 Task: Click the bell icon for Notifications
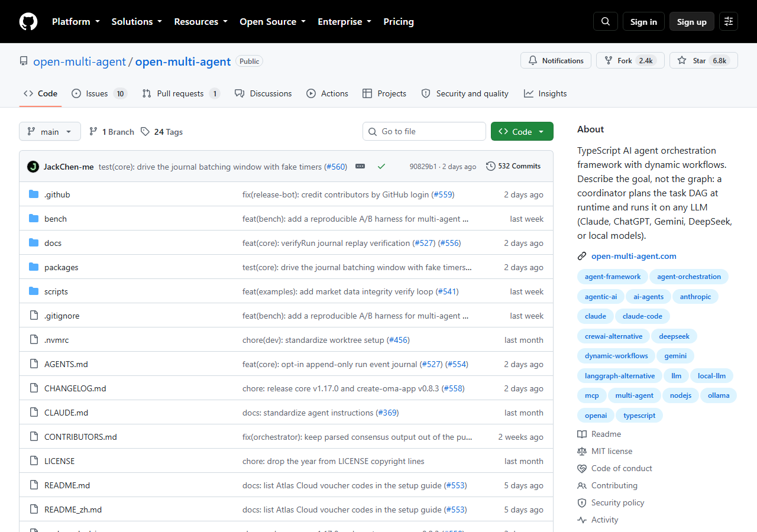click(x=533, y=60)
